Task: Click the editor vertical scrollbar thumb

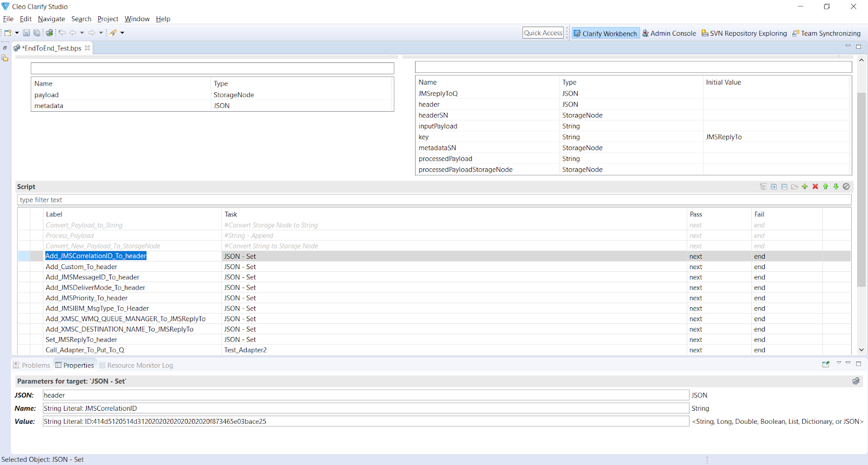Action: click(x=861, y=190)
